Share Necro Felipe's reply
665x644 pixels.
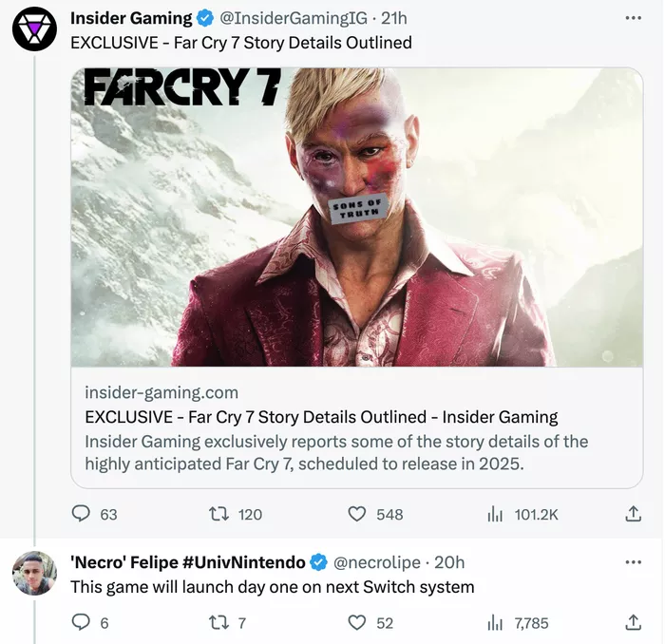(634, 623)
